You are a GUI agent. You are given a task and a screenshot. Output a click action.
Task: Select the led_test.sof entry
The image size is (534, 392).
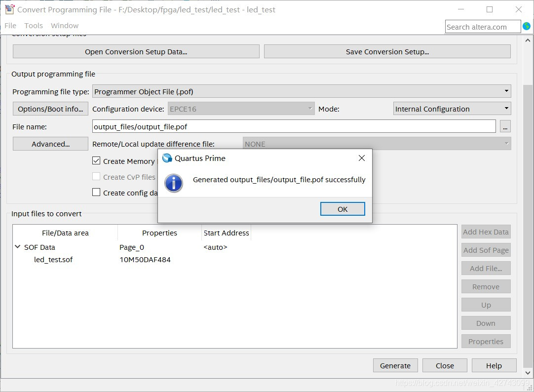pos(53,260)
